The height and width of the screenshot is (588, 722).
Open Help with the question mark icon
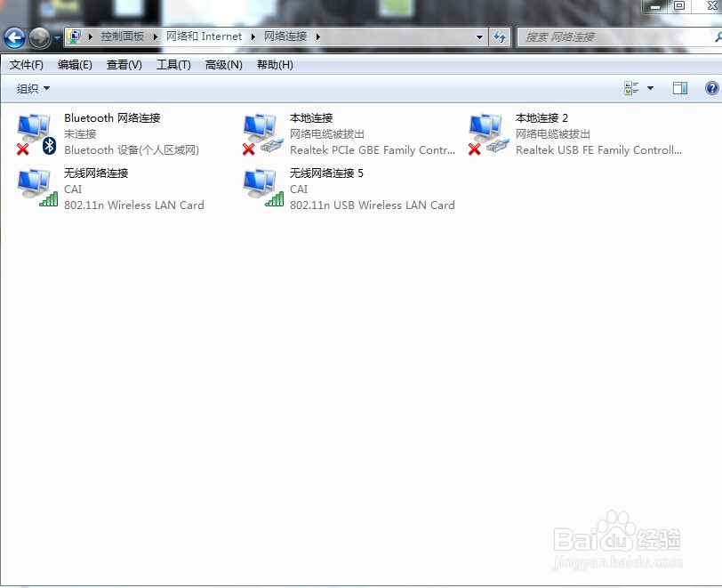pyautogui.click(x=712, y=88)
